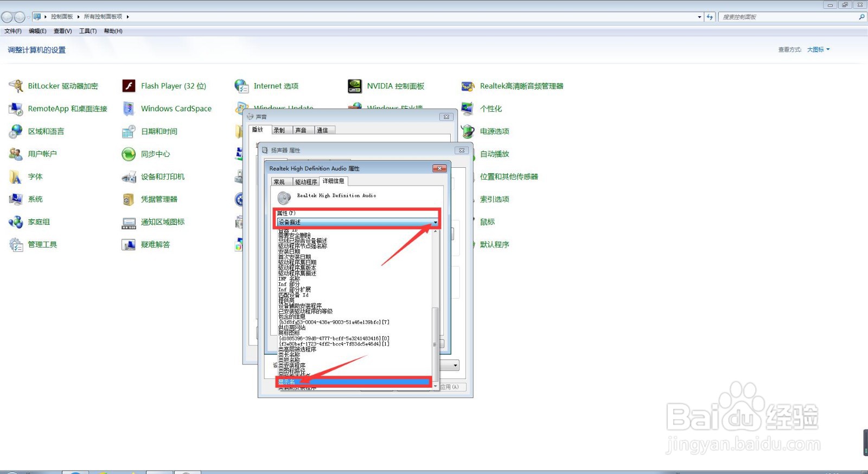Screen dimensions: 868x474
Task: Switch to 驱动程序 tab in Realtek properties
Action: (306, 182)
